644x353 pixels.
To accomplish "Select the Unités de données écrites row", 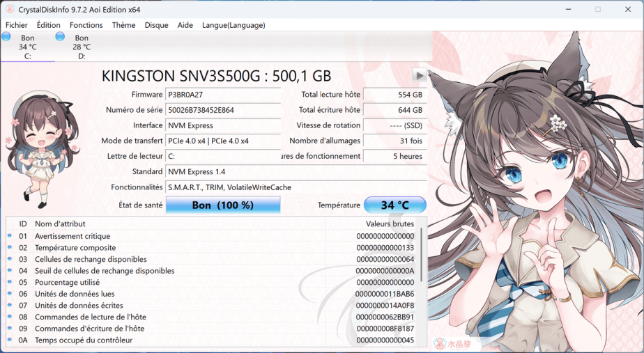I will point(212,306).
